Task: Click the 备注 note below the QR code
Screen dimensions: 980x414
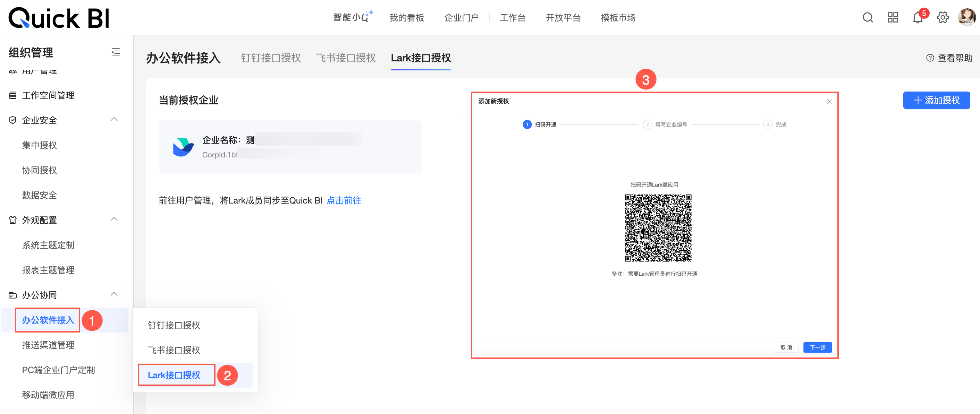Action: point(654,274)
